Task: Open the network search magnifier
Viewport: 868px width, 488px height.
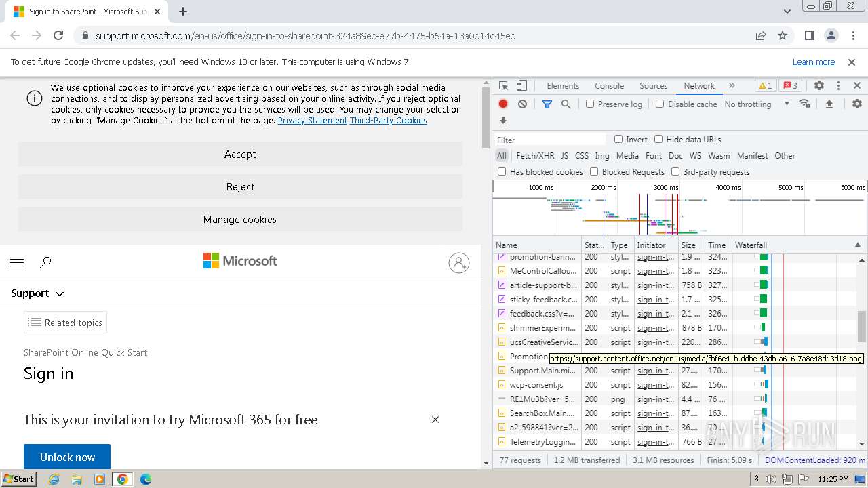Action: pyautogui.click(x=566, y=104)
